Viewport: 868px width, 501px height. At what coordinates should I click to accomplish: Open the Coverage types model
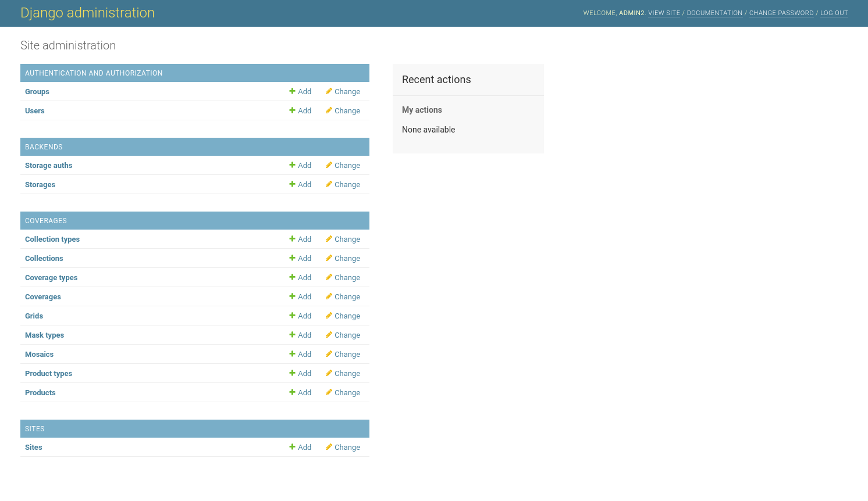(51, 278)
